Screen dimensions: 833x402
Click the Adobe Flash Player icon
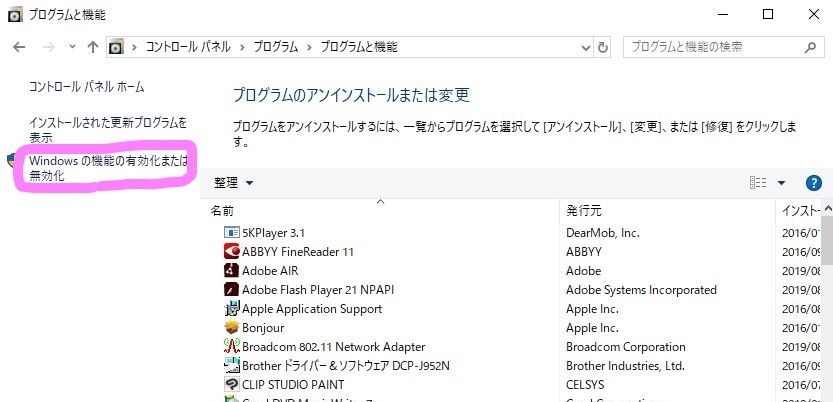click(x=232, y=289)
